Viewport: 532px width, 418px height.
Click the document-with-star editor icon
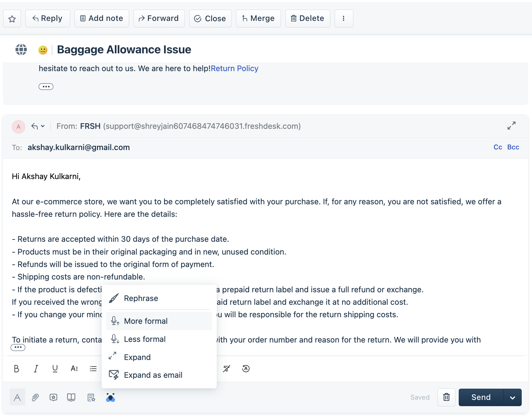[x=91, y=397]
